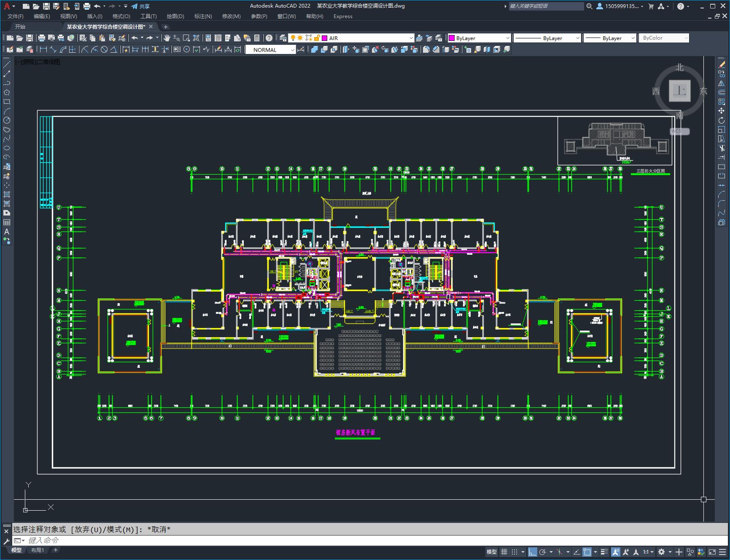
Task: Select the Circle draw tool
Action: 7,120
